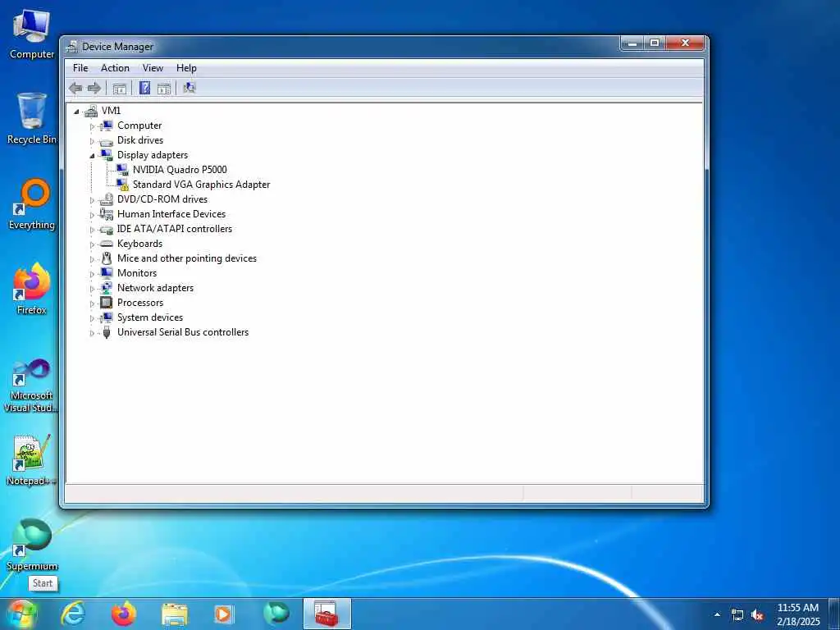Click the Forward arrow toolbar icon

tap(94, 88)
